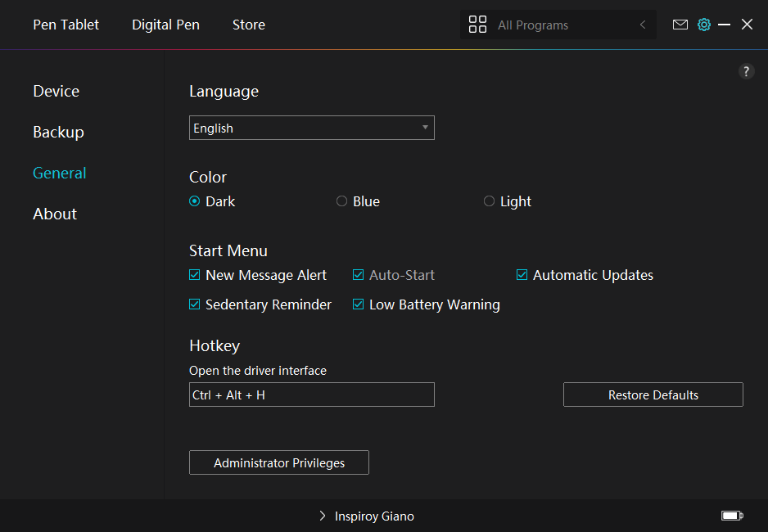The width and height of the screenshot is (768, 532).
Task: Expand the Inspiroy Giano device selector
Action: (x=366, y=516)
